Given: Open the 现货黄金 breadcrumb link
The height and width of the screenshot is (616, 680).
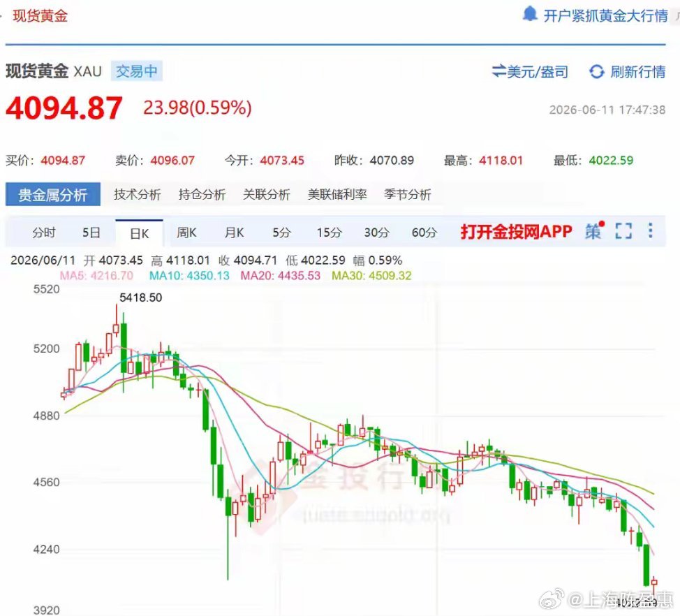Looking at the screenshot, I should click(x=40, y=16).
